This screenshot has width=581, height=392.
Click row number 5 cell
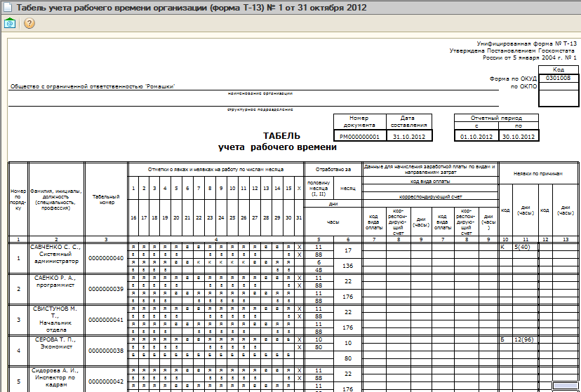coord(18,381)
